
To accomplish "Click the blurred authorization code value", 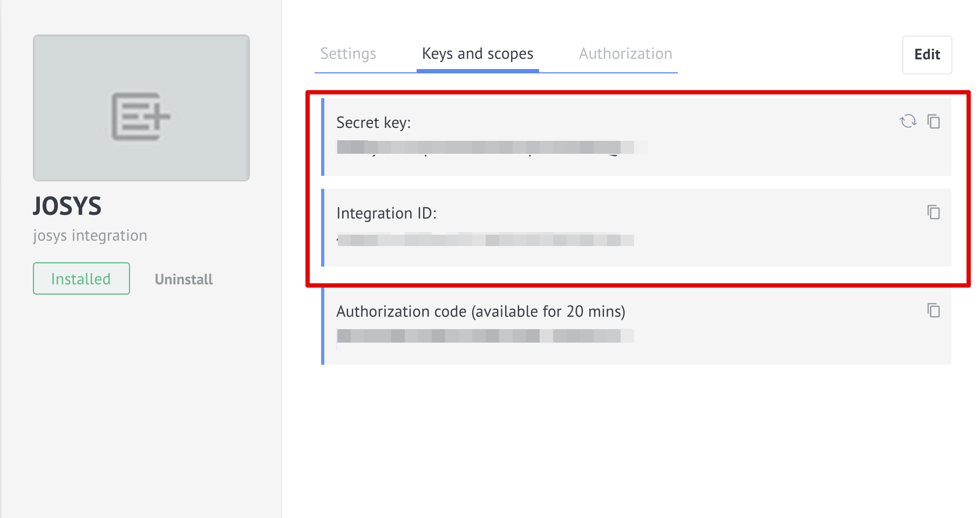I will tap(486, 336).
